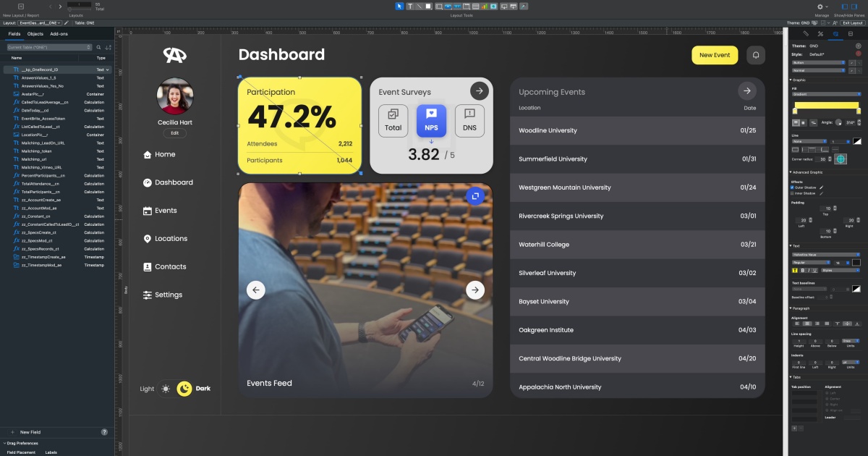Screen dimensions: 868x456
Task: Select the Button tool
Action: tap(448, 5)
